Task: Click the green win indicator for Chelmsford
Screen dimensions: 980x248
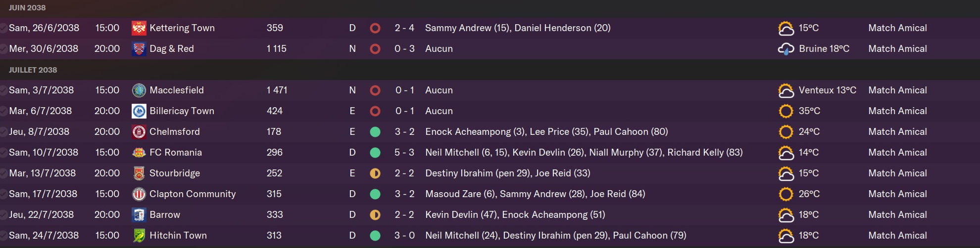Action: point(375,132)
